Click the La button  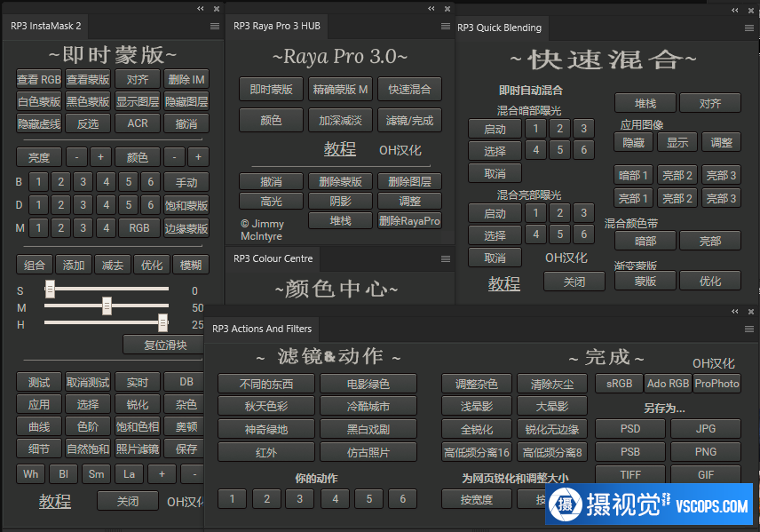pos(129,474)
